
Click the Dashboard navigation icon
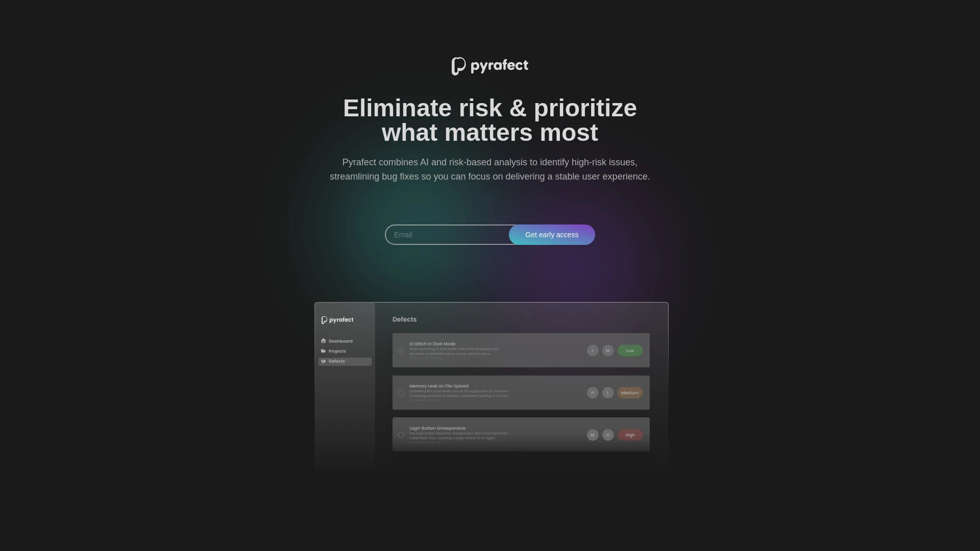click(323, 341)
